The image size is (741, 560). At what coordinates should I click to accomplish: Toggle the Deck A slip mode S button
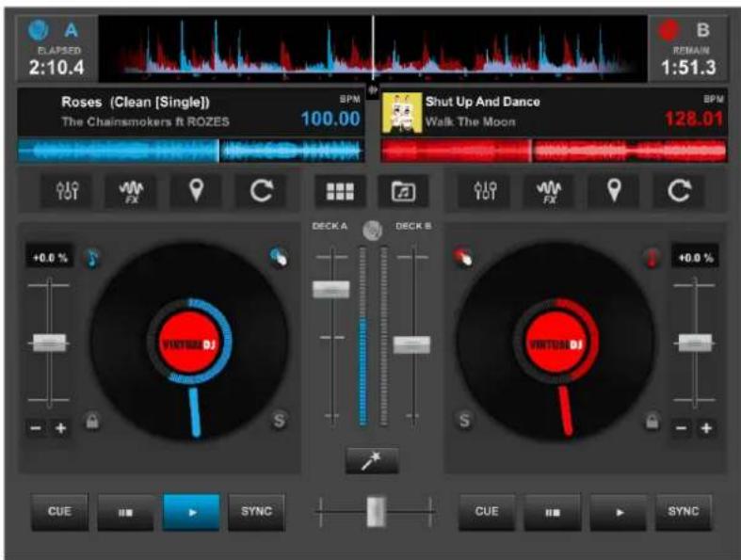point(279,420)
